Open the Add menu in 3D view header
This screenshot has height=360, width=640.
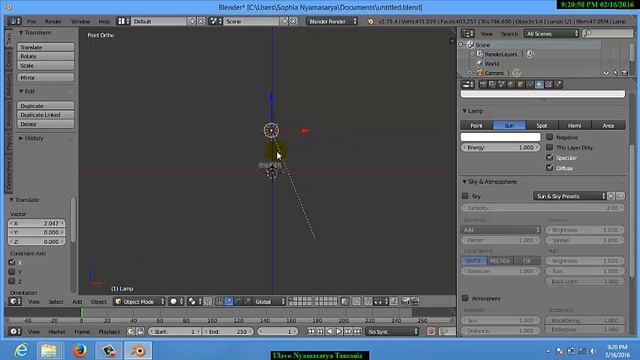point(77,302)
